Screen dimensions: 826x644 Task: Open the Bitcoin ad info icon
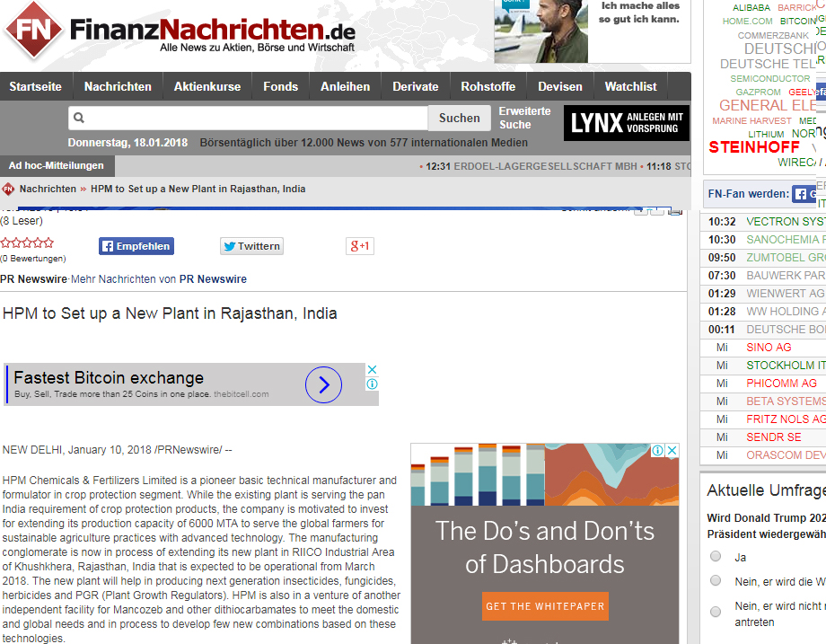tap(372, 384)
